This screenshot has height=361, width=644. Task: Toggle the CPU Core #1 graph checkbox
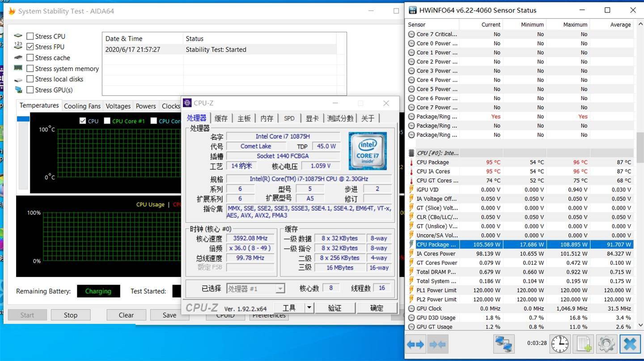pyautogui.click(x=107, y=121)
